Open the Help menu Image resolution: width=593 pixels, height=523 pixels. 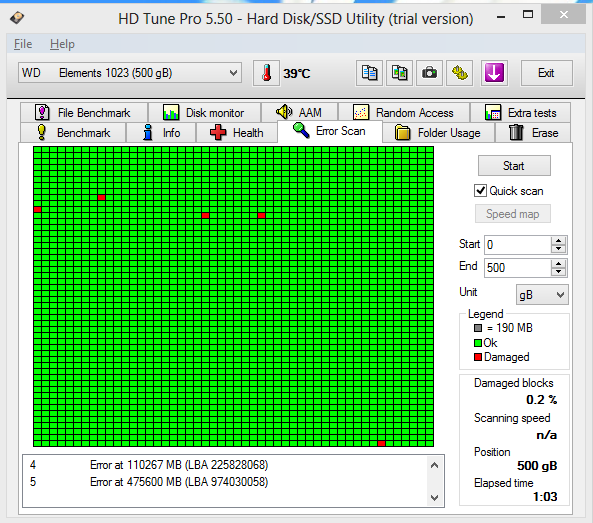62,44
